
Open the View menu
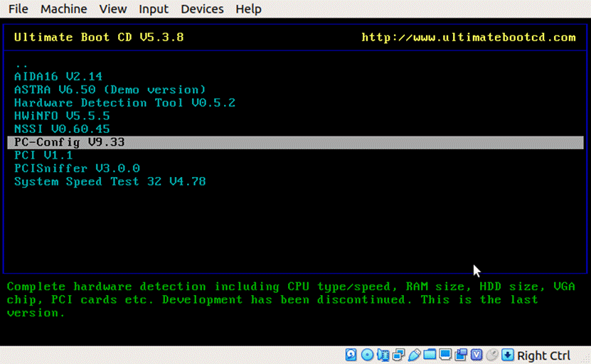[x=112, y=9]
